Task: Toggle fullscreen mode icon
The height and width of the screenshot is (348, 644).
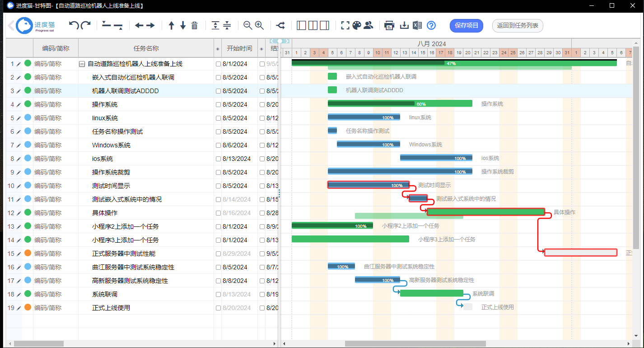Action: pyautogui.click(x=345, y=26)
